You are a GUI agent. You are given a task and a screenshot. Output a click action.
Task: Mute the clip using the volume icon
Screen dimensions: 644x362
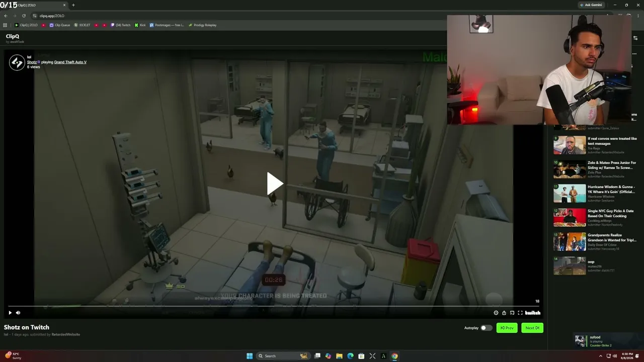click(x=18, y=313)
